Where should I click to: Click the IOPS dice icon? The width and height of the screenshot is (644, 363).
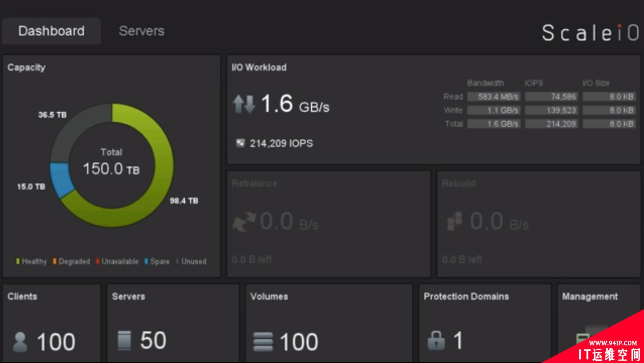click(x=241, y=144)
